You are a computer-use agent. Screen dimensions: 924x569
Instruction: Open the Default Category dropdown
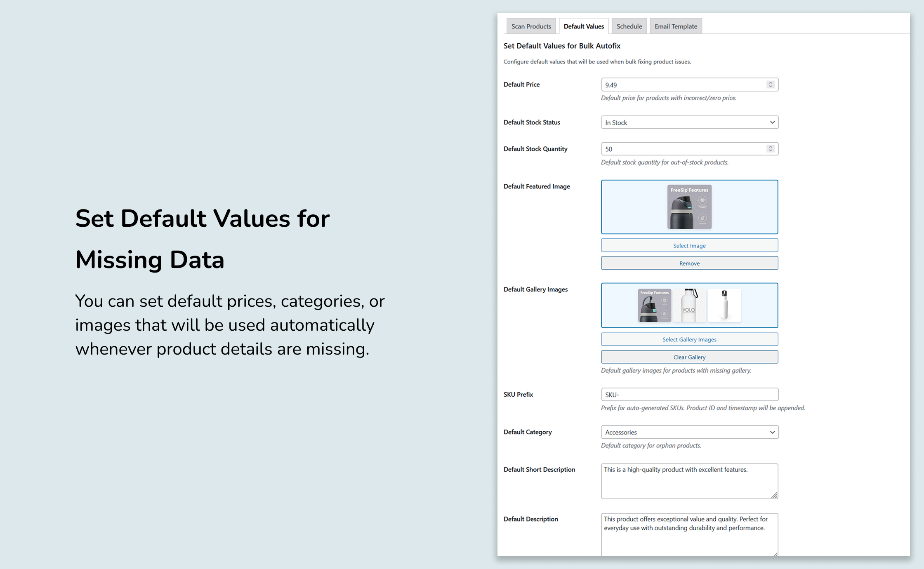[x=689, y=432]
